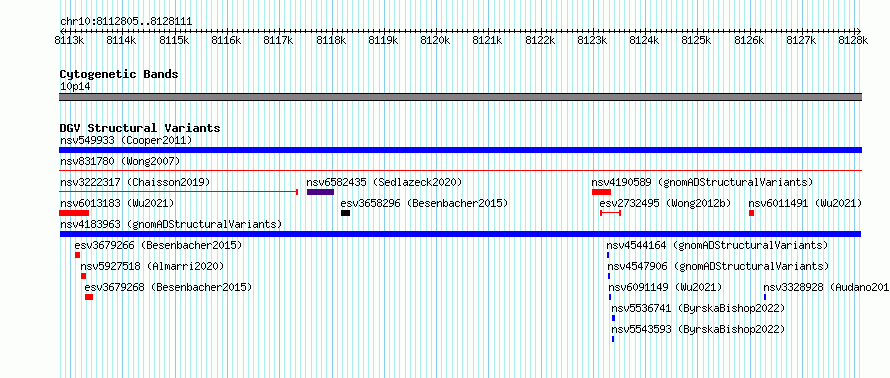This screenshot has height=378, width=890.
Task: Click the 8114k ruler position
Action: [121, 40]
